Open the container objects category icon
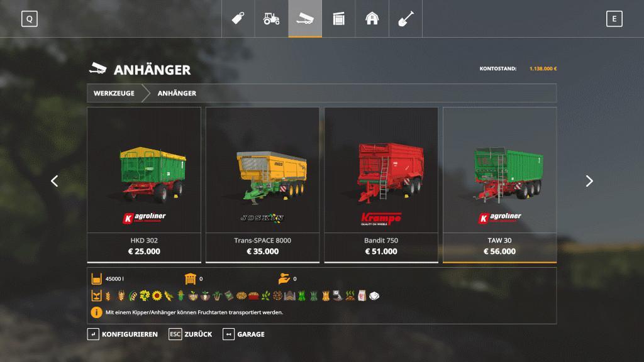Image resolution: width=644 pixels, height=362 pixels. [338, 18]
